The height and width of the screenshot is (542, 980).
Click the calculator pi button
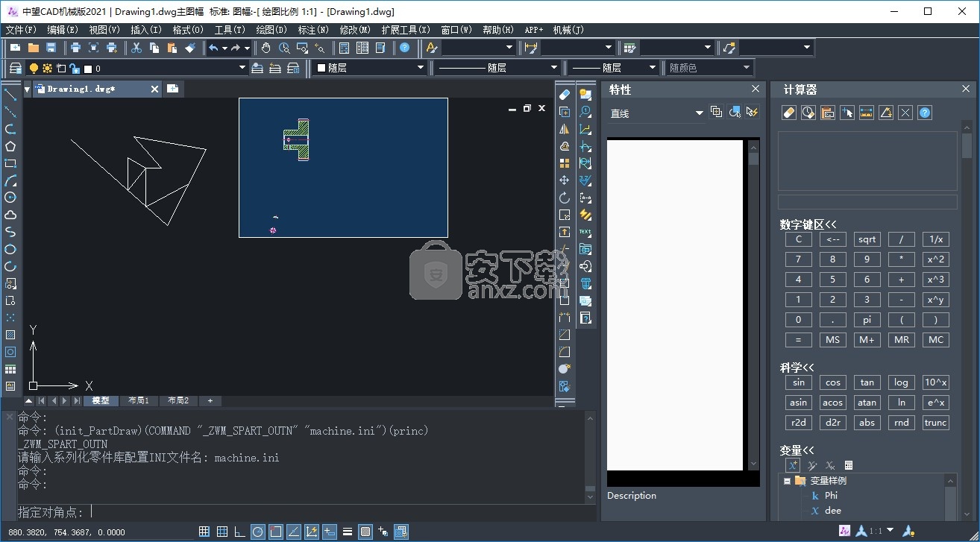click(x=867, y=319)
